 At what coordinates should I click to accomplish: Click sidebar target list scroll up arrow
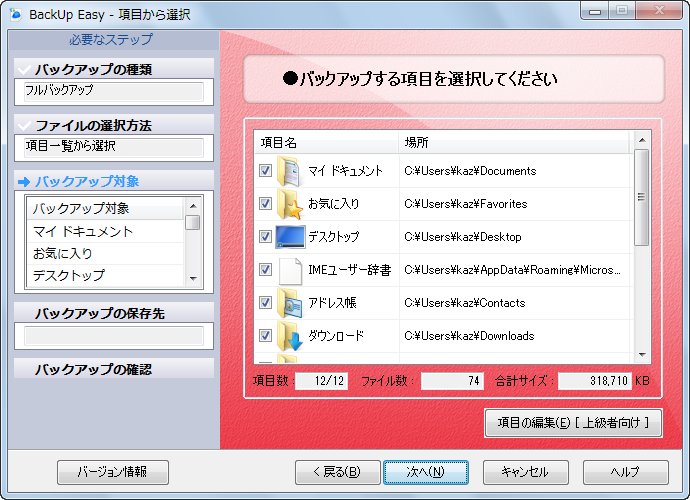(x=193, y=206)
